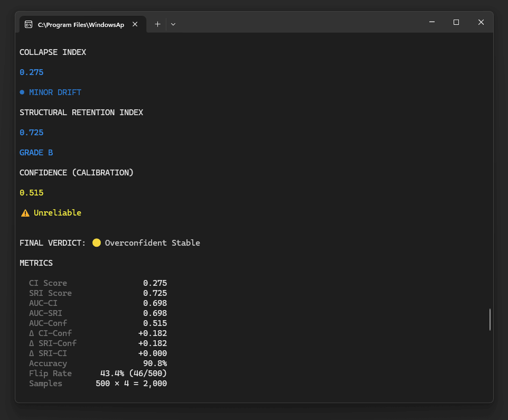The height and width of the screenshot is (420, 508).
Task: Close the C:\Program Files\WindowsAp tab
Action: tap(135, 24)
